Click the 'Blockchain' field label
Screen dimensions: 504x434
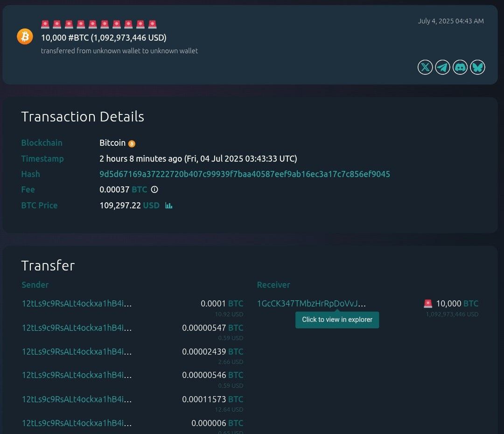pos(42,143)
